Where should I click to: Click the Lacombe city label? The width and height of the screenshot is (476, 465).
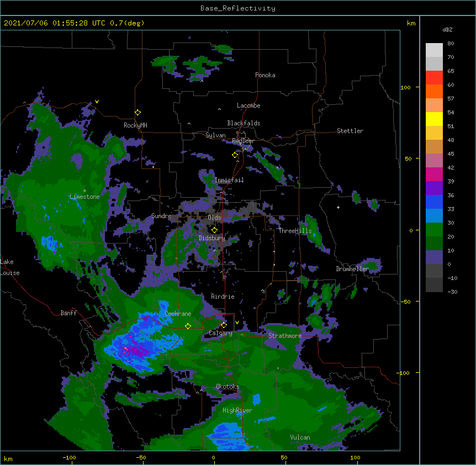coord(248,105)
